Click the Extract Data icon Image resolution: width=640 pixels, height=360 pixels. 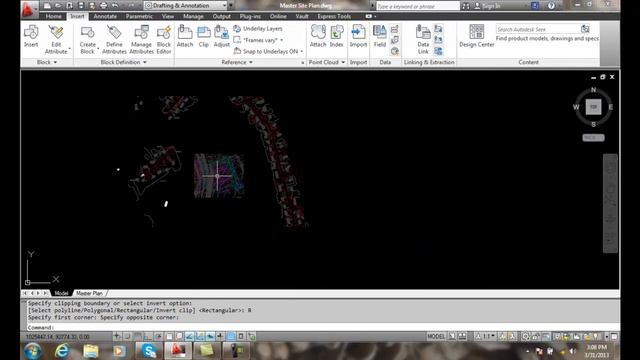tap(438, 51)
